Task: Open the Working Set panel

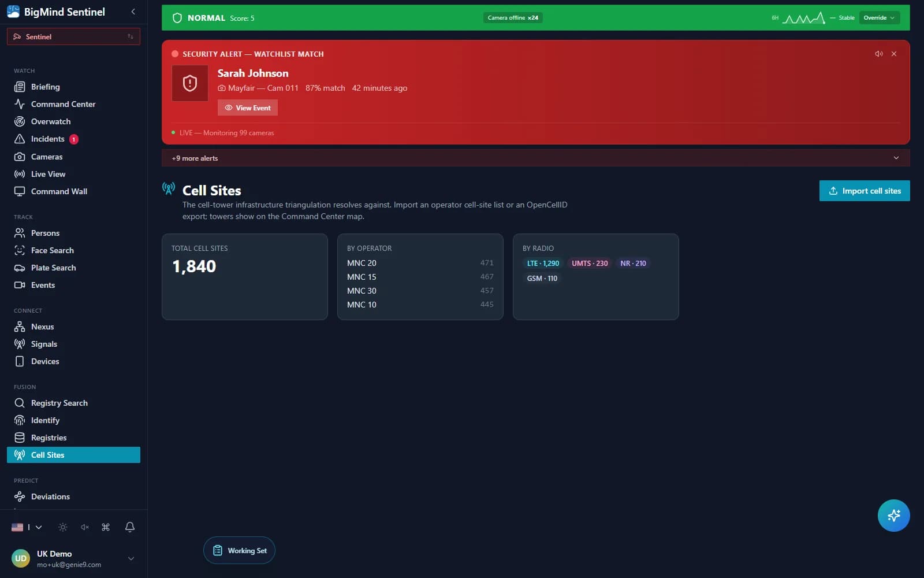Action: pos(239,550)
